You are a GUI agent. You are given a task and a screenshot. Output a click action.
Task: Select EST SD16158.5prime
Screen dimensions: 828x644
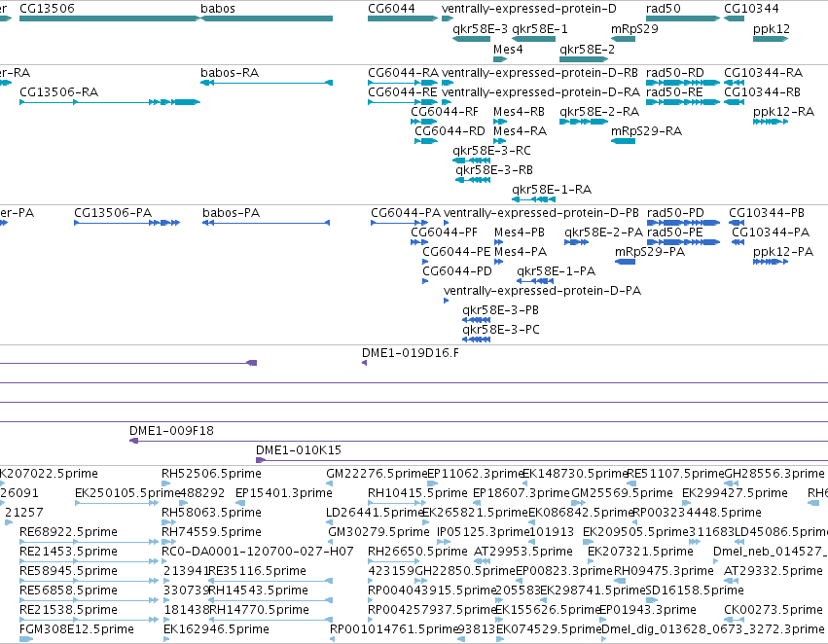point(652,600)
